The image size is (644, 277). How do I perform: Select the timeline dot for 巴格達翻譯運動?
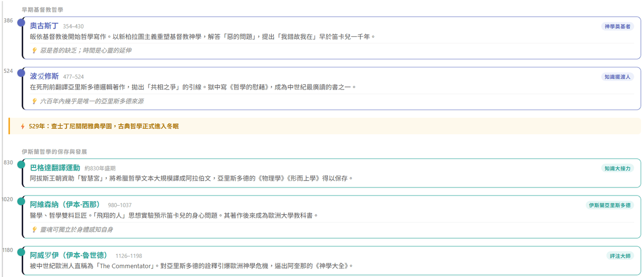point(21,164)
